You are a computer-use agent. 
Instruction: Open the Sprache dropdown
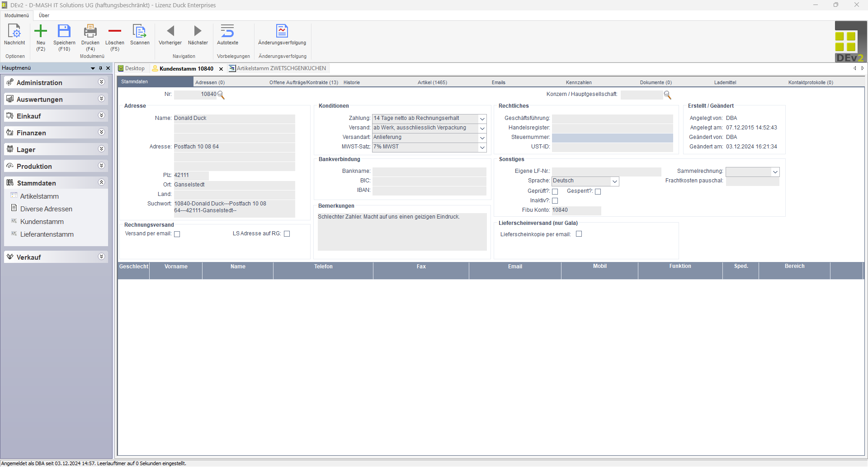click(614, 181)
